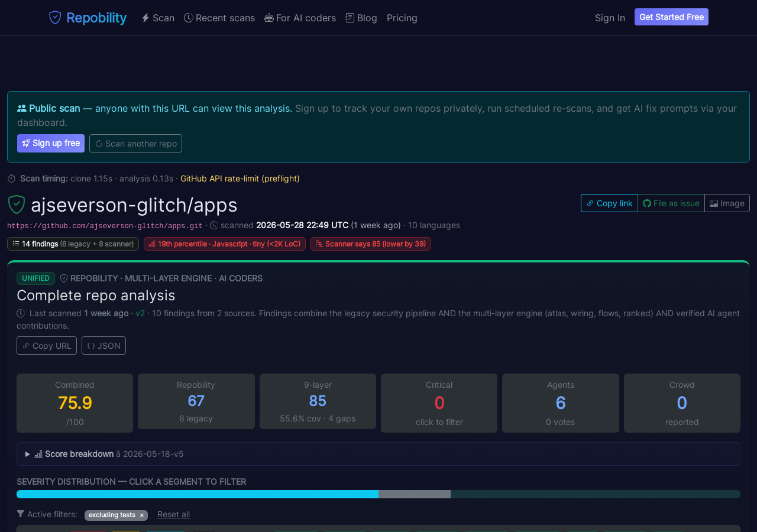This screenshot has width=757, height=532.
Task: Open the For AI coders page
Action: [x=300, y=18]
